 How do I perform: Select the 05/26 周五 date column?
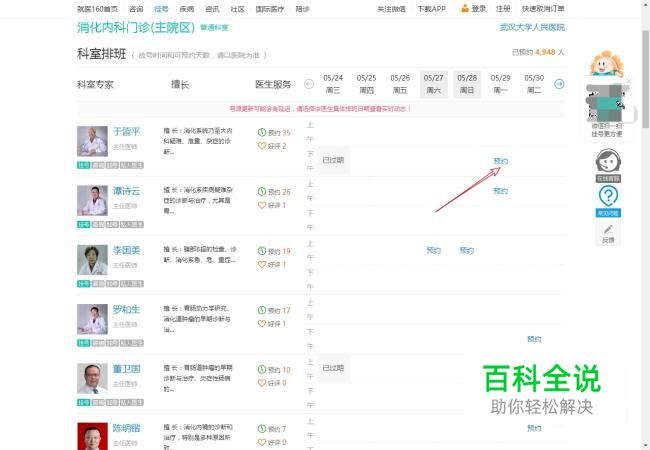pos(400,84)
